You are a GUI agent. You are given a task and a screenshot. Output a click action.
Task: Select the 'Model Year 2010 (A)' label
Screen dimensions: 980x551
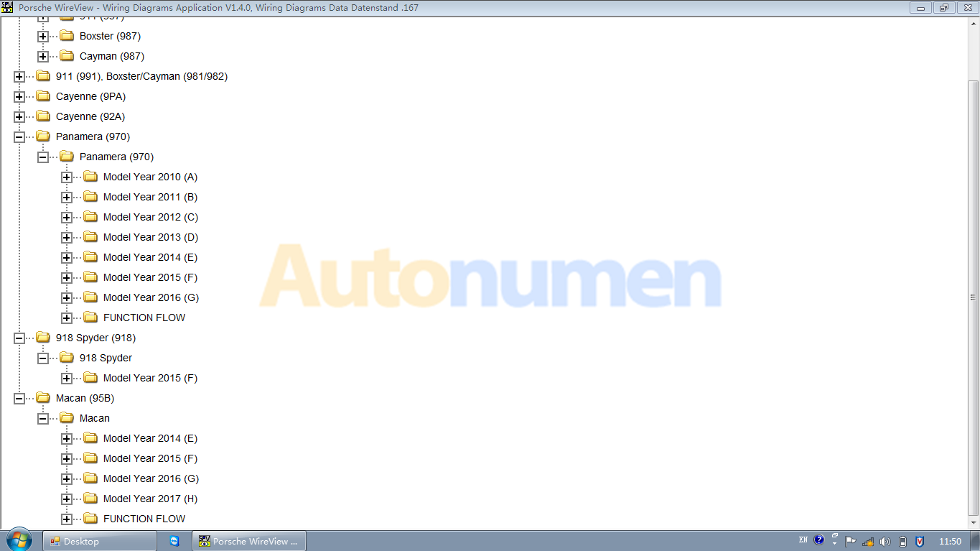150,177
